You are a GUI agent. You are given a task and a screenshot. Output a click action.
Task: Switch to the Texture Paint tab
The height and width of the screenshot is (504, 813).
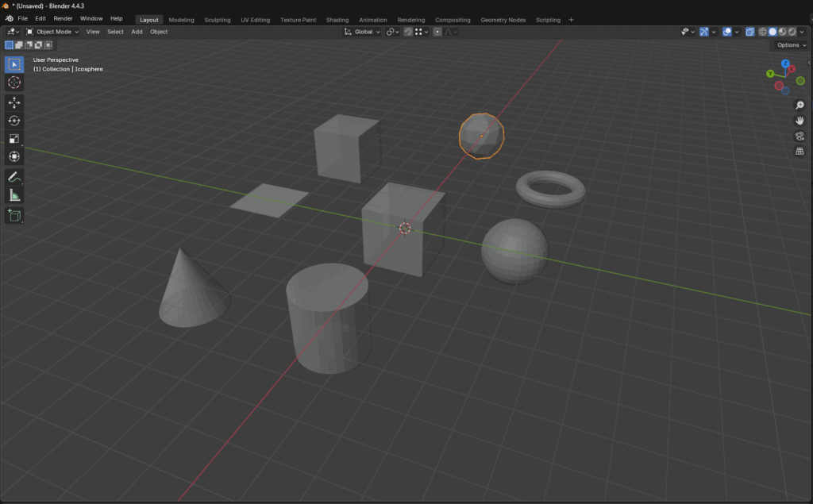pyautogui.click(x=299, y=20)
